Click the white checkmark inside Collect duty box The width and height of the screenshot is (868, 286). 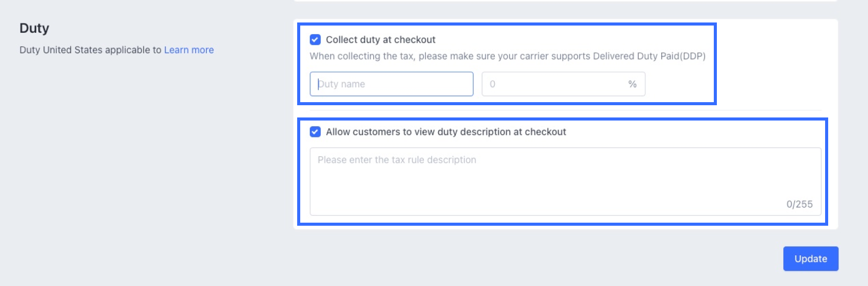pos(315,40)
